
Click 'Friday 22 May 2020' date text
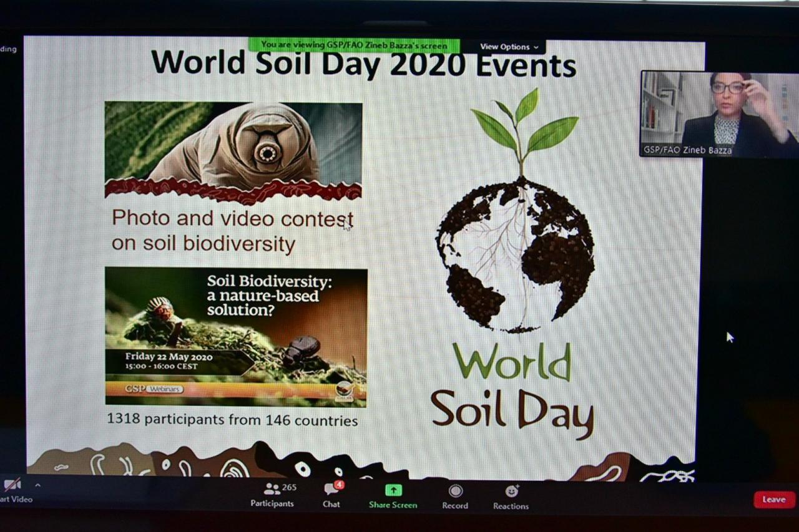(169, 357)
